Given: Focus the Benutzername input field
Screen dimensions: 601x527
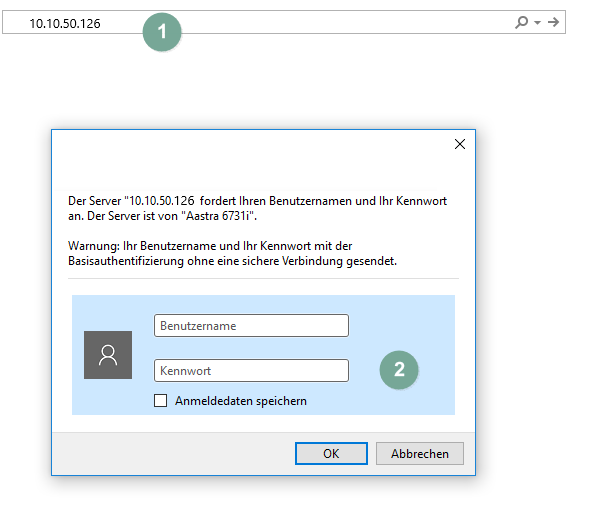Looking at the screenshot, I should [251, 325].
